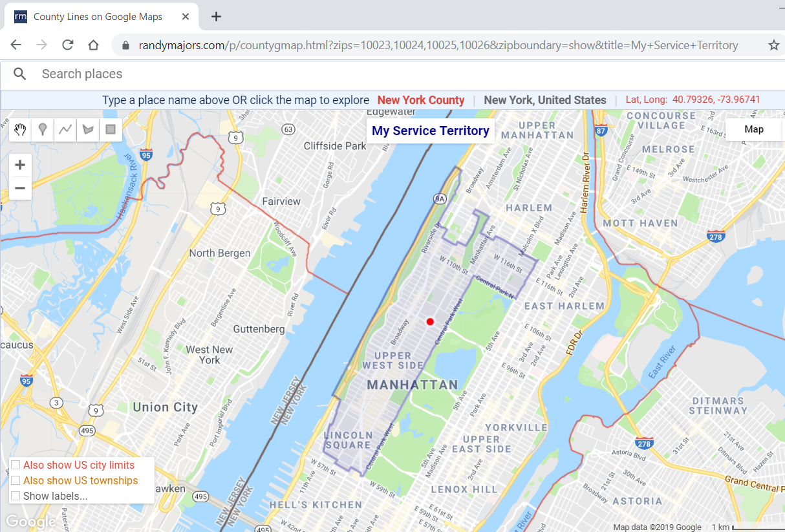The image size is (785, 532).
Task: Click the Guttenberg town label
Action: 259,329
